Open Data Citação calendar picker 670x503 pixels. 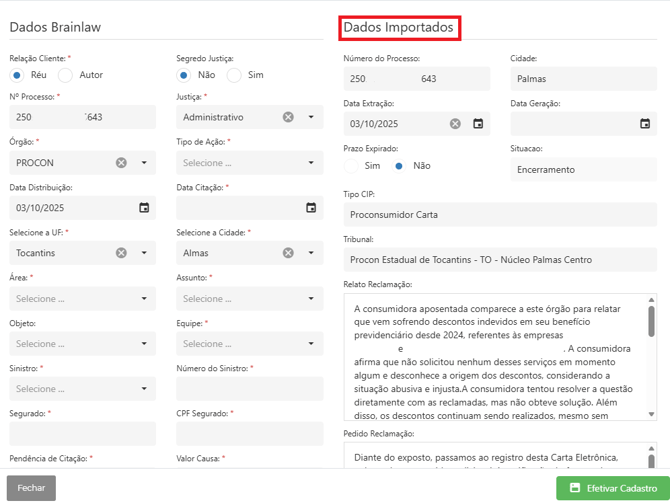coord(311,208)
